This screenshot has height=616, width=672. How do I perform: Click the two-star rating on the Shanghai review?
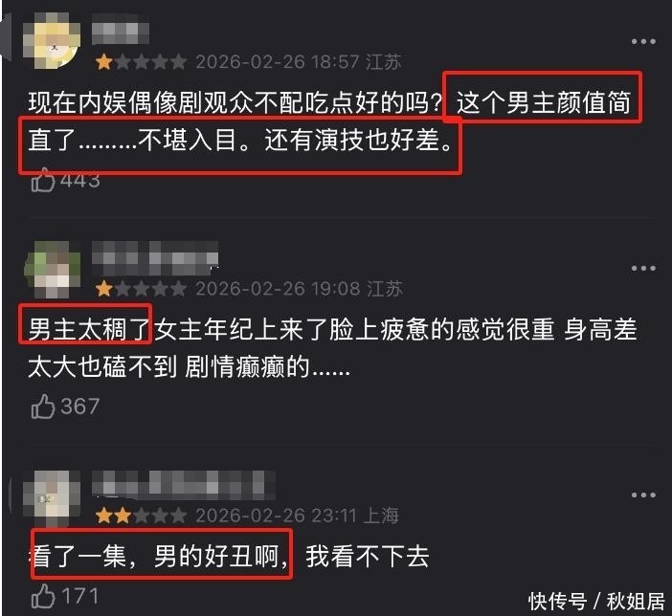point(141,516)
